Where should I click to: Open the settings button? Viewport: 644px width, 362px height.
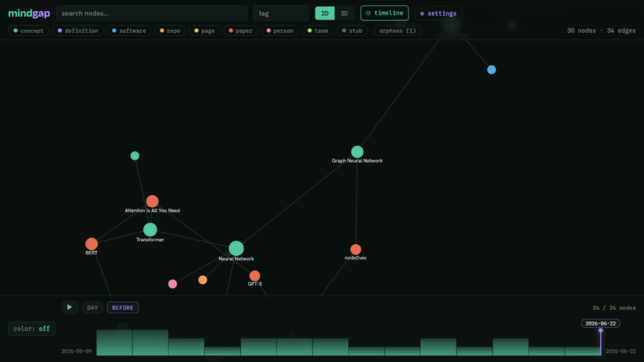pos(438,13)
